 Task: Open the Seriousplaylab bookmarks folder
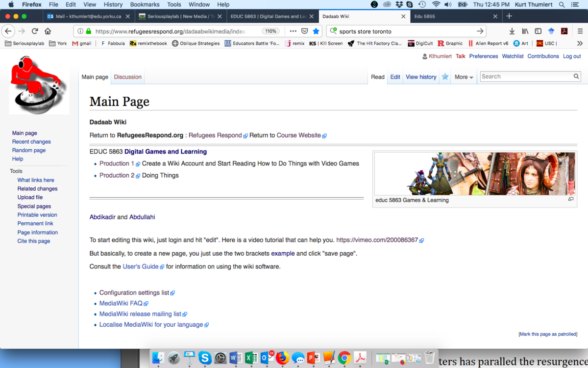coord(24,43)
